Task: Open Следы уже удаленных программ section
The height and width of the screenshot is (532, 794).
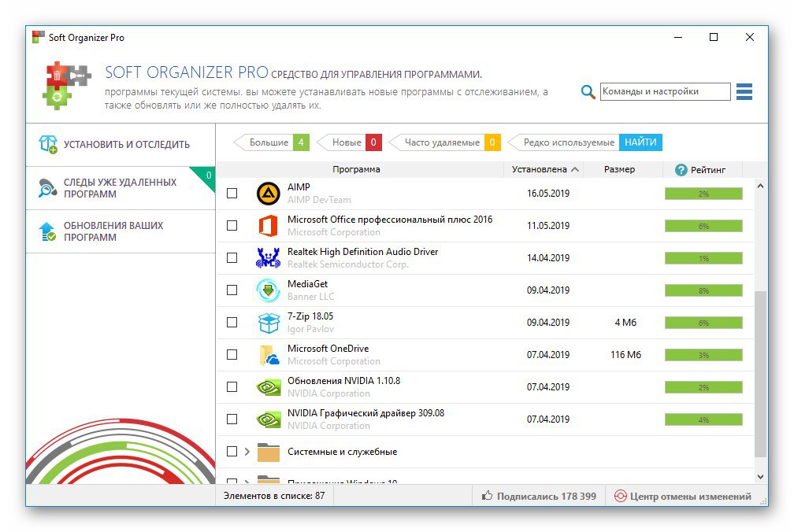Action: [x=121, y=188]
